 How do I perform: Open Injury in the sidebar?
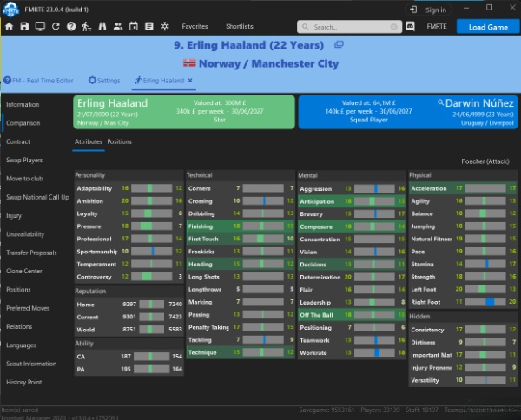[14, 216]
